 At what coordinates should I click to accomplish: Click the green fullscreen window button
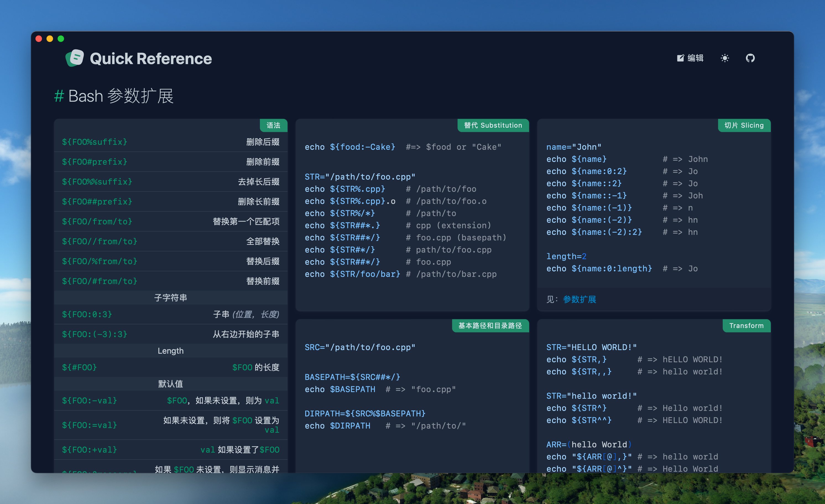pyautogui.click(x=61, y=39)
